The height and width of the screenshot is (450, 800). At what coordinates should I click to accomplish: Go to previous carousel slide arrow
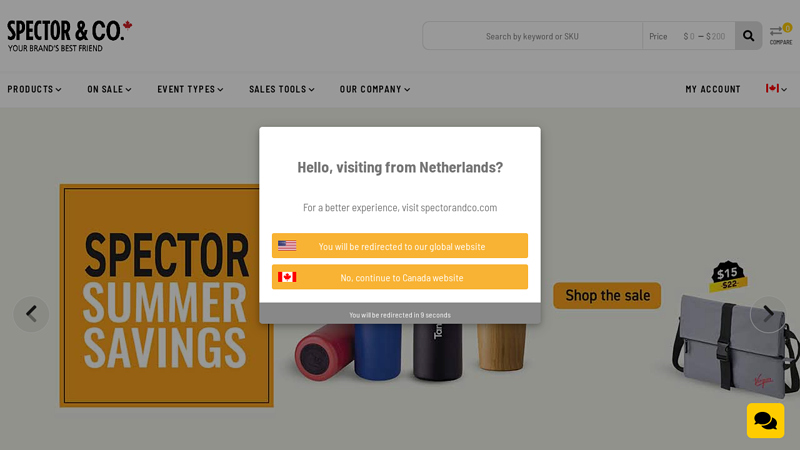[x=31, y=314]
